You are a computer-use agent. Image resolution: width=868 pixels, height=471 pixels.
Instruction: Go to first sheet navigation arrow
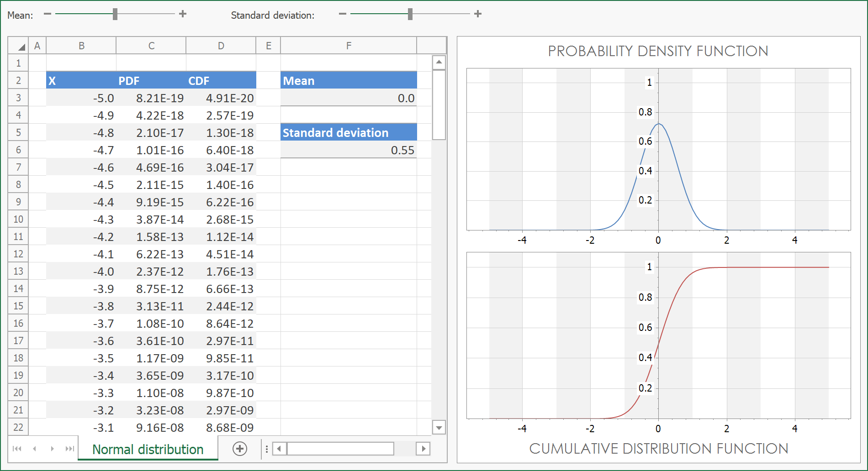(17, 449)
